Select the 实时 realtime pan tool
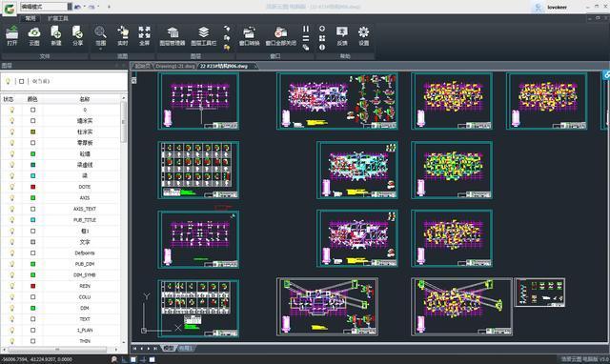Viewport: 610px width, 364px height. pos(123,35)
